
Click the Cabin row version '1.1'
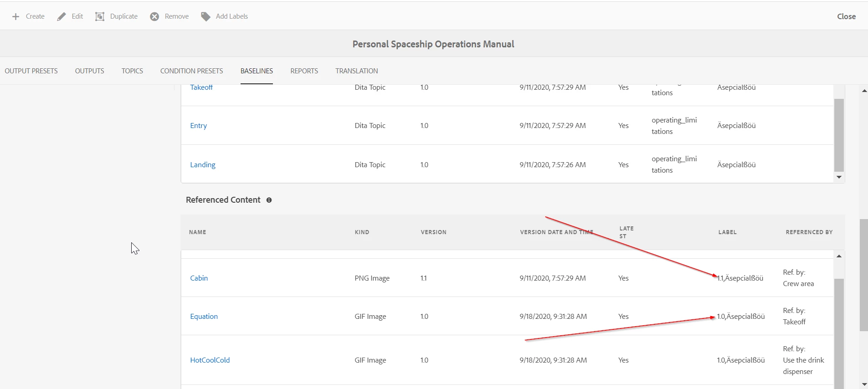pyautogui.click(x=423, y=278)
